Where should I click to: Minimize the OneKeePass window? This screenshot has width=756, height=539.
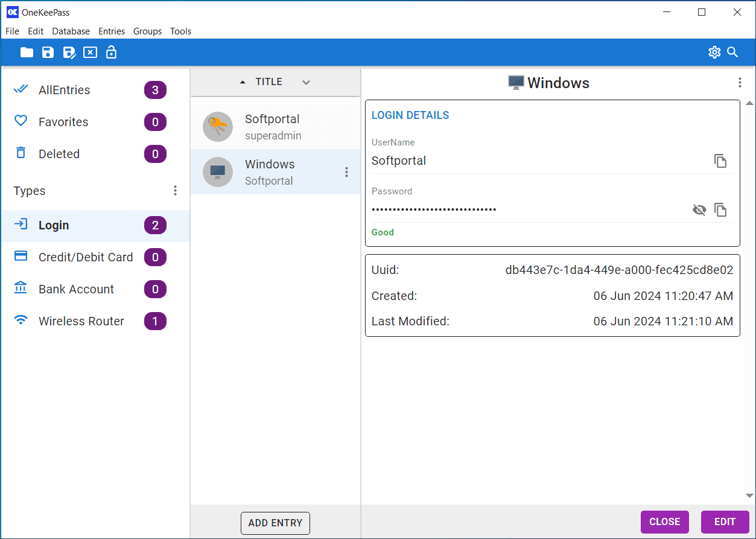click(666, 12)
